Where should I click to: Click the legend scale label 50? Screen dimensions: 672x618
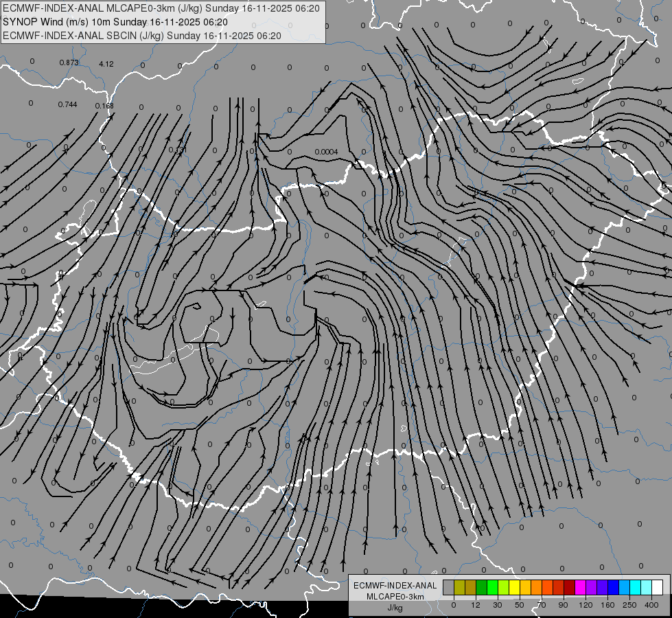coord(520,605)
